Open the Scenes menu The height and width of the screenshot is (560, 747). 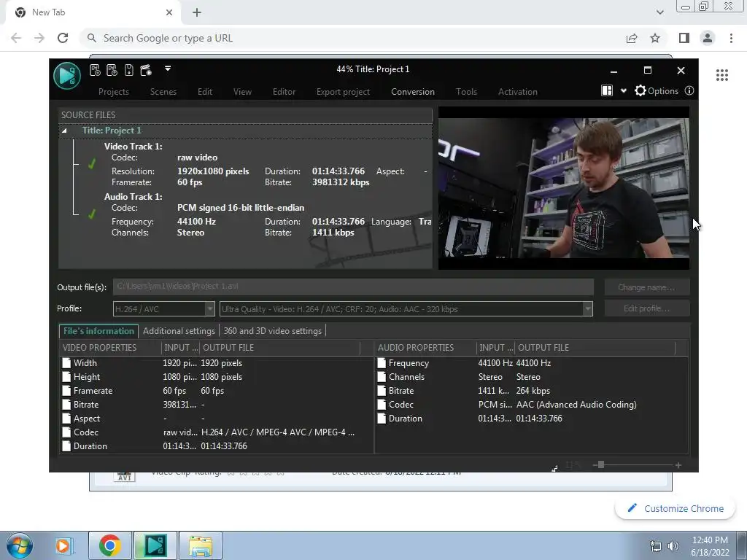pyautogui.click(x=163, y=92)
